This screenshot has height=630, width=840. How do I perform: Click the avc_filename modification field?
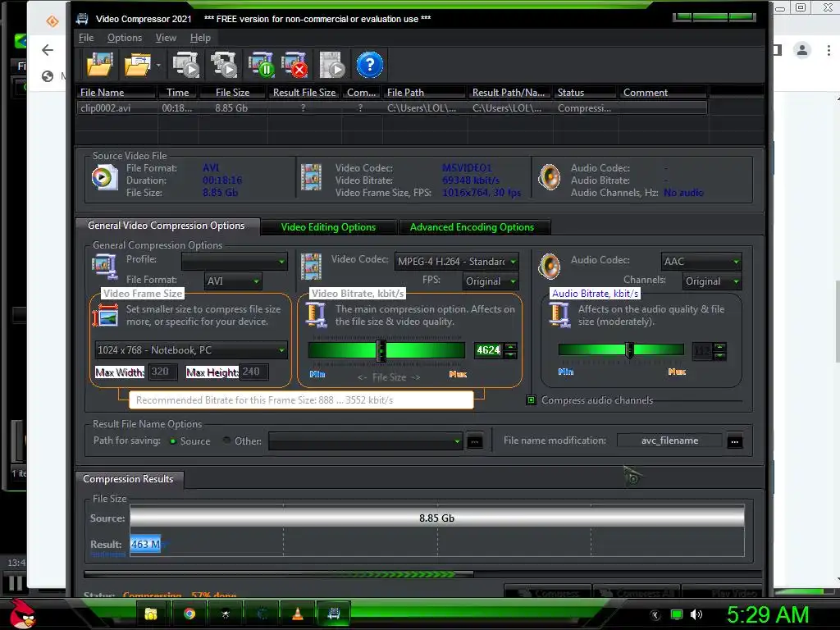coord(669,441)
